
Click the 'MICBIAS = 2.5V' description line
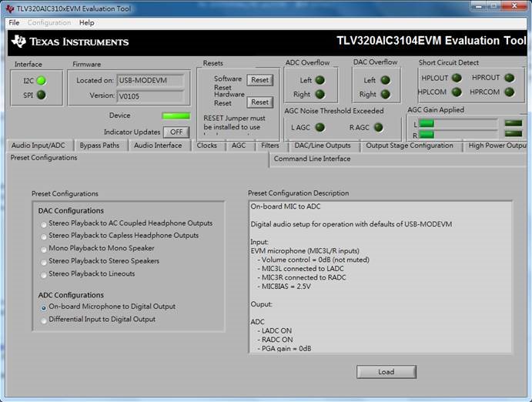(x=284, y=286)
